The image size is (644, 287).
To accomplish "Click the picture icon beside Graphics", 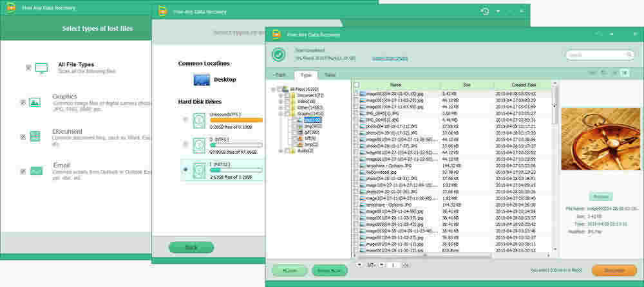I will [35, 102].
